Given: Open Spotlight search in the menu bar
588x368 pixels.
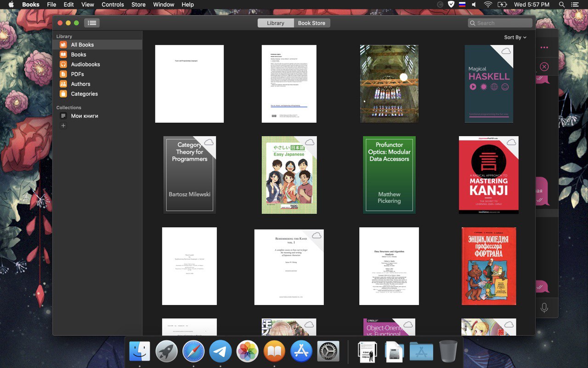Looking at the screenshot, I should click(x=561, y=5).
